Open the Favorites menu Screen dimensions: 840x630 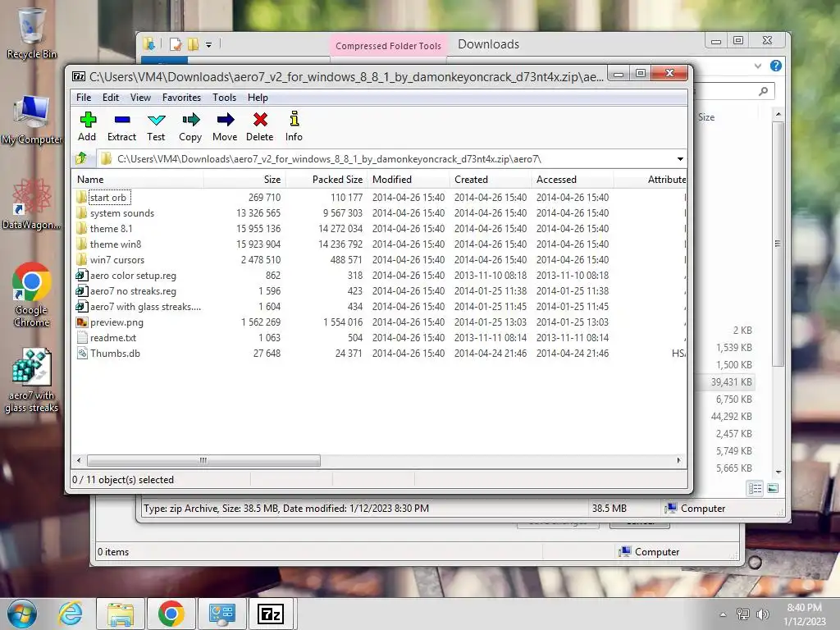[x=181, y=98]
